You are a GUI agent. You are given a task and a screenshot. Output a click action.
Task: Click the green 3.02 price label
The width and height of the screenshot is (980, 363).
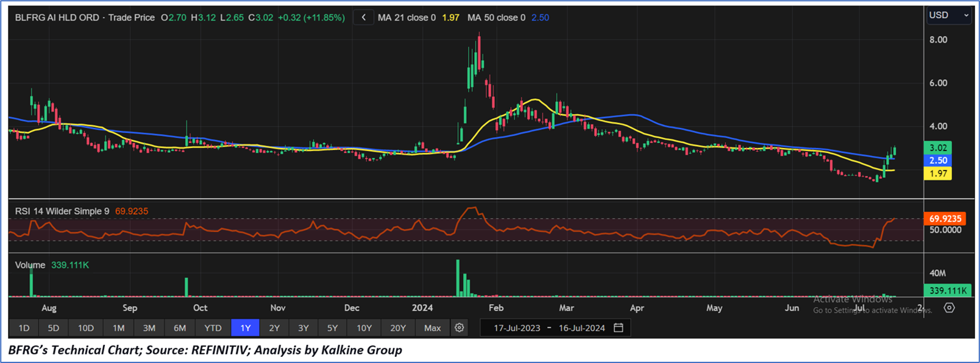937,148
